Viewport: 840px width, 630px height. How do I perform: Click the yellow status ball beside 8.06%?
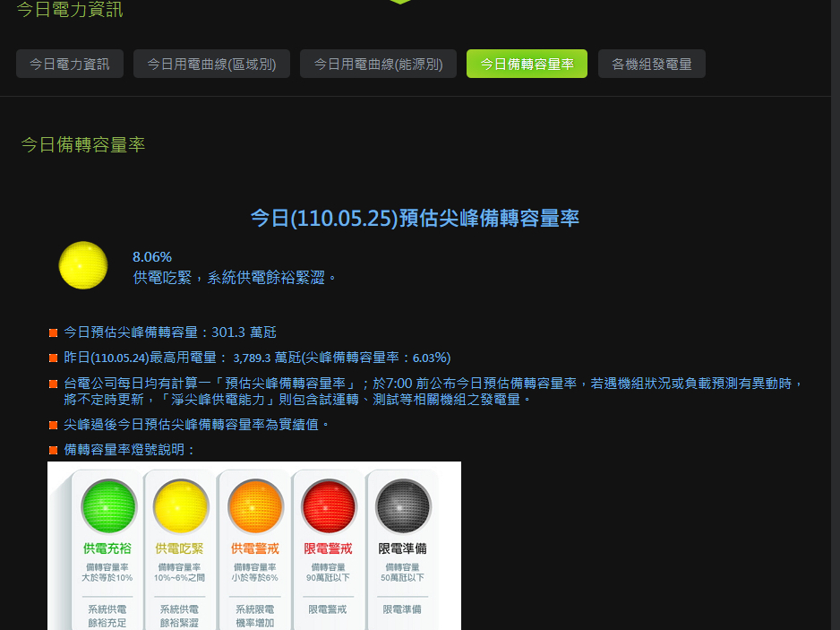(x=83, y=265)
